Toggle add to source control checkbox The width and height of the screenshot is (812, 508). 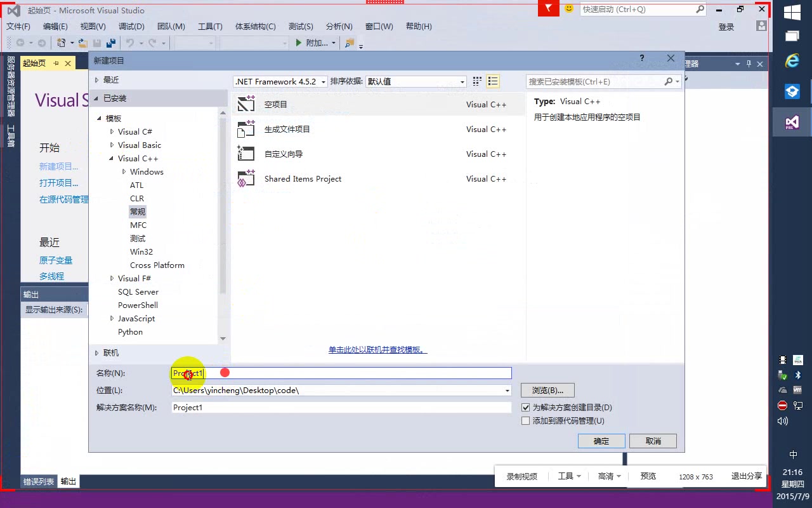(525, 420)
